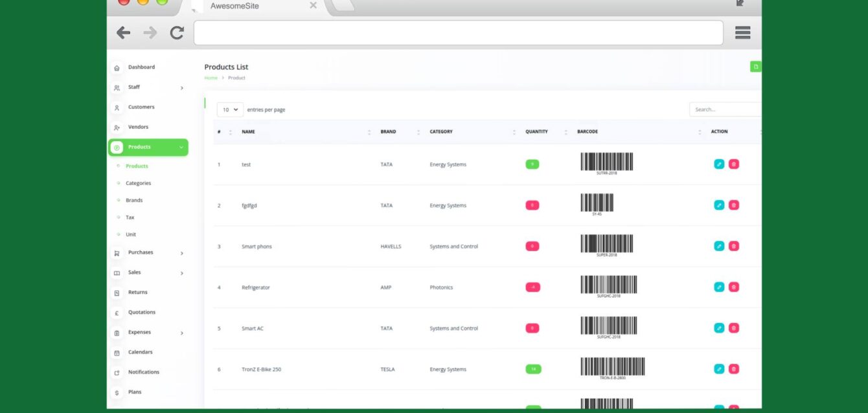The width and height of the screenshot is (868, 413).
Task: Delete the TronZ E-Bike 250 product
Action: coord(733,369)
